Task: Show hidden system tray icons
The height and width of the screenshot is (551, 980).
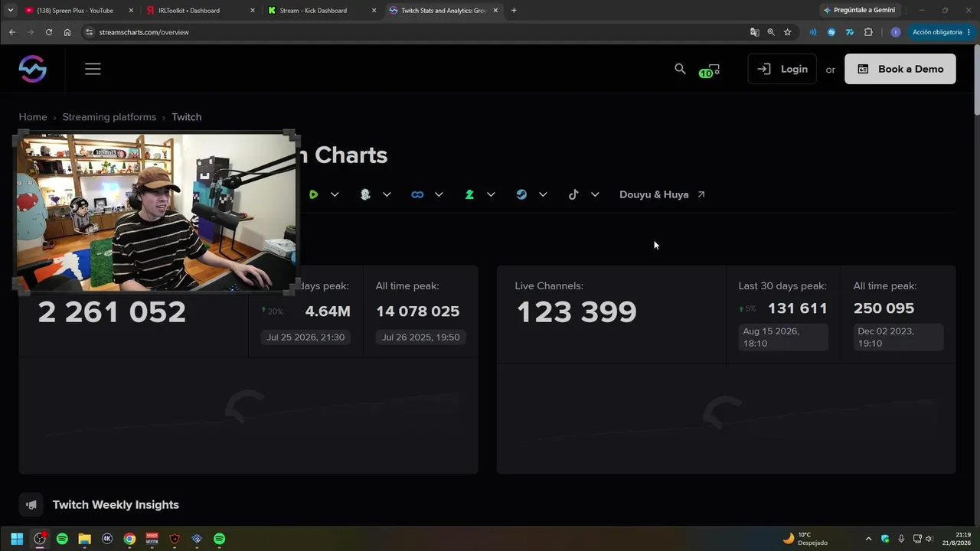Action: [x=868, y=539]
